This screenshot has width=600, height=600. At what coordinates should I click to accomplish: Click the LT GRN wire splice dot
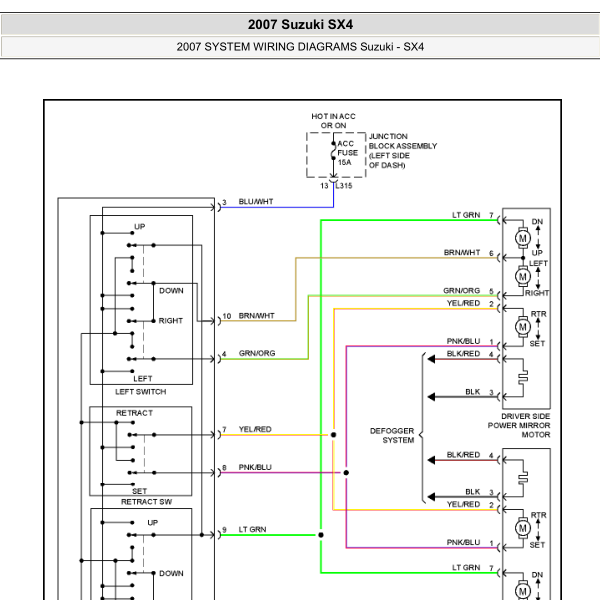pos(321,535)
